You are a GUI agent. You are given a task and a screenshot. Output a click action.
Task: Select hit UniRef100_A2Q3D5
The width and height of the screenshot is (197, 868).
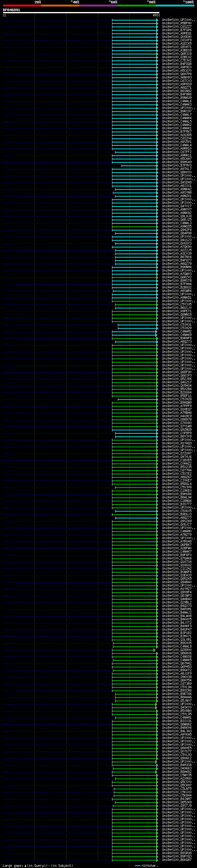click(x=176, y=135)
